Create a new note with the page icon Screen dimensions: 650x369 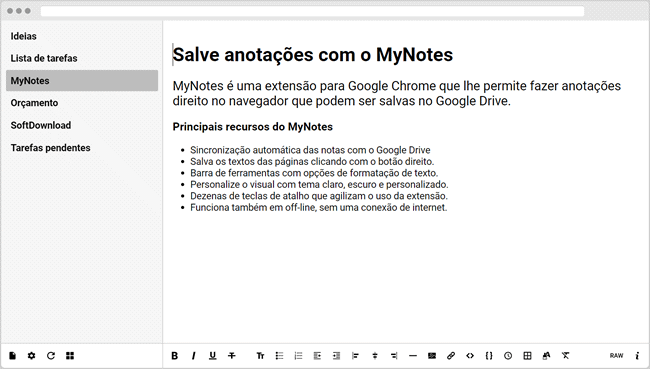[12, 356]
